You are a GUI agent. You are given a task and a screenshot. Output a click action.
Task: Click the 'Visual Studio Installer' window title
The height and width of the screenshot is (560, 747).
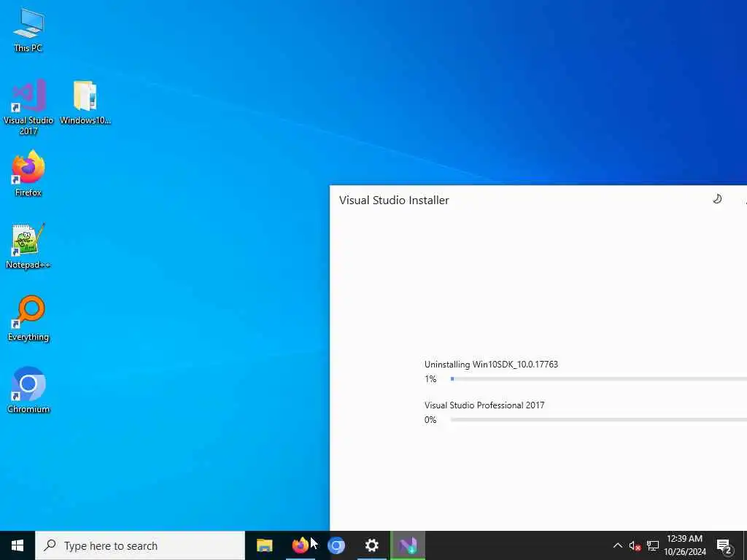click(394, 200)
